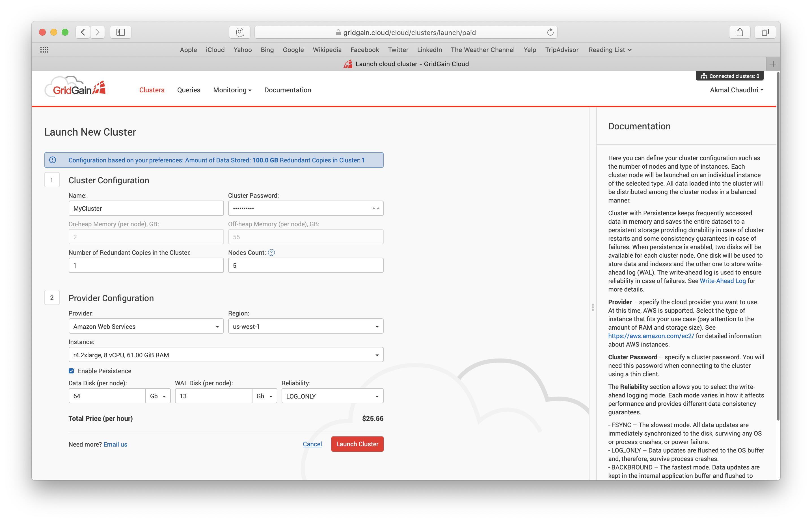
Task: Open the LinkedIn bookmark
Action: (429, 50)
